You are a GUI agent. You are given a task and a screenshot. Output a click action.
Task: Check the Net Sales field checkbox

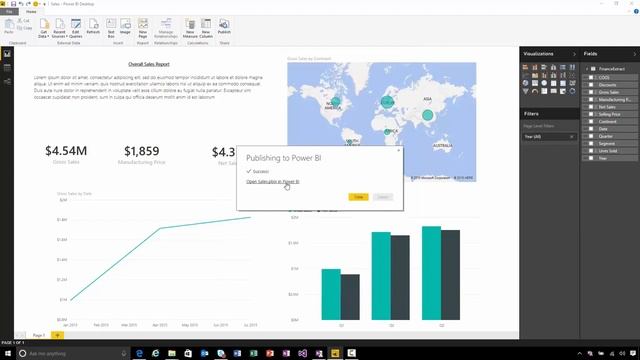[591, 107]
